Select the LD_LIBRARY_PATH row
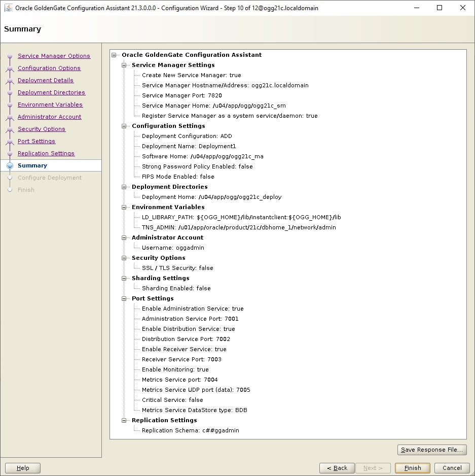475x476 pixels. (x=241, y=217)
